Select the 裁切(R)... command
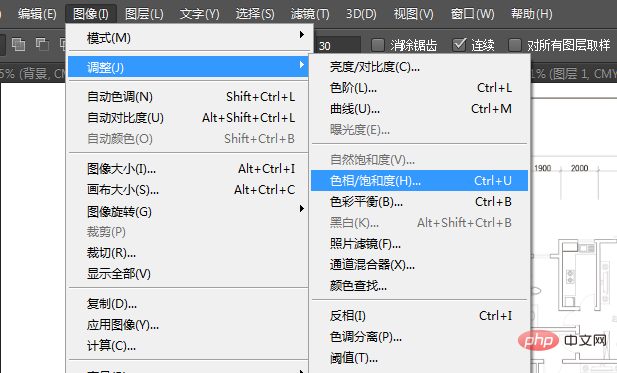This screenshot has height=373, width=617. (188, 253)
